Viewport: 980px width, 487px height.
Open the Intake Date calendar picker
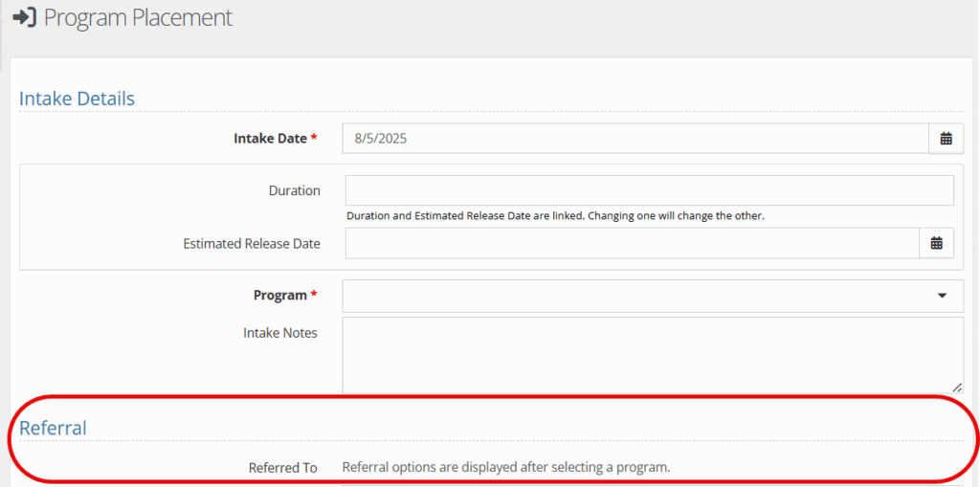tap(947, 139)
